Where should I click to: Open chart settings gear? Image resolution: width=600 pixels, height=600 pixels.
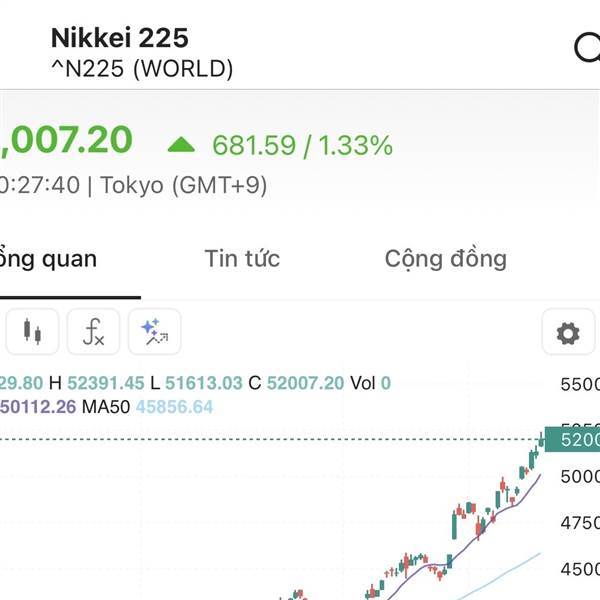coord(568,333)
